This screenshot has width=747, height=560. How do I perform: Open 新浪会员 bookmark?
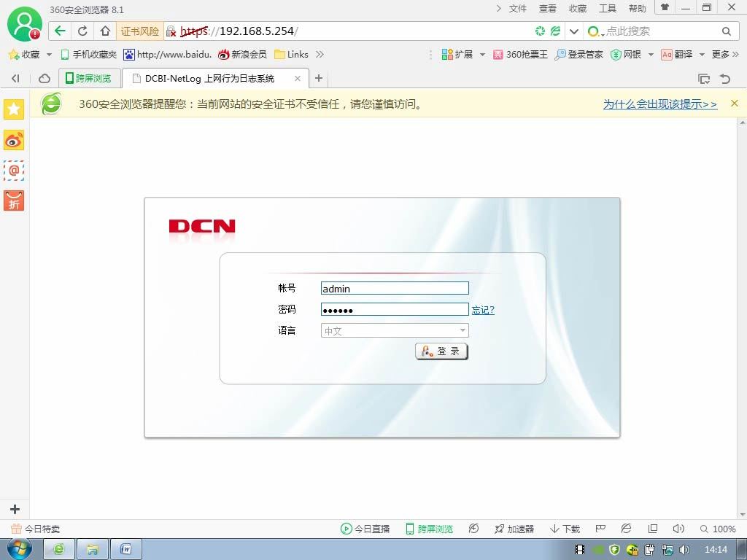pyautogui.click(x=242, y=54)
